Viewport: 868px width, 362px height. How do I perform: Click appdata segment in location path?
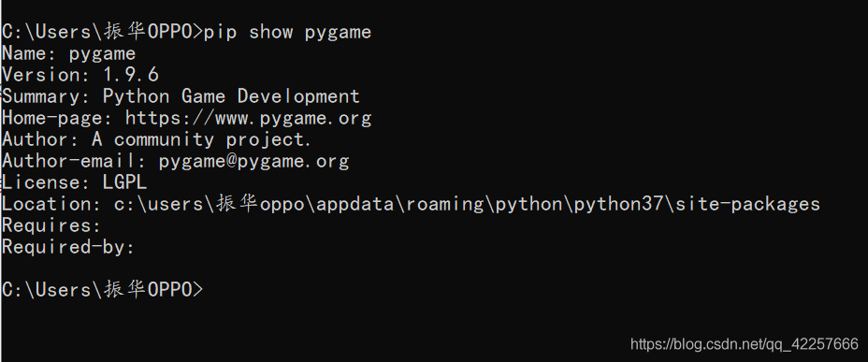(354, 204)
